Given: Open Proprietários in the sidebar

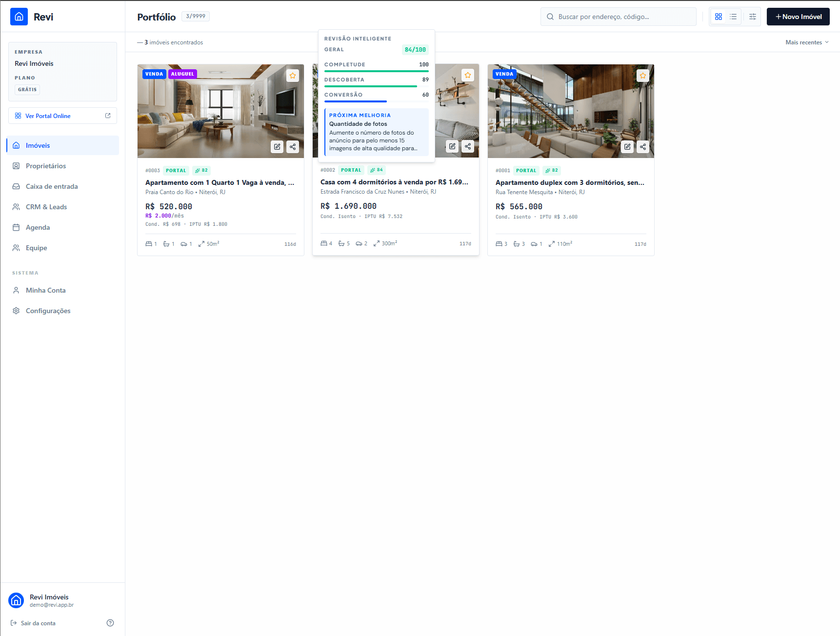Looking at the screenshot, I should click(62, 166).
